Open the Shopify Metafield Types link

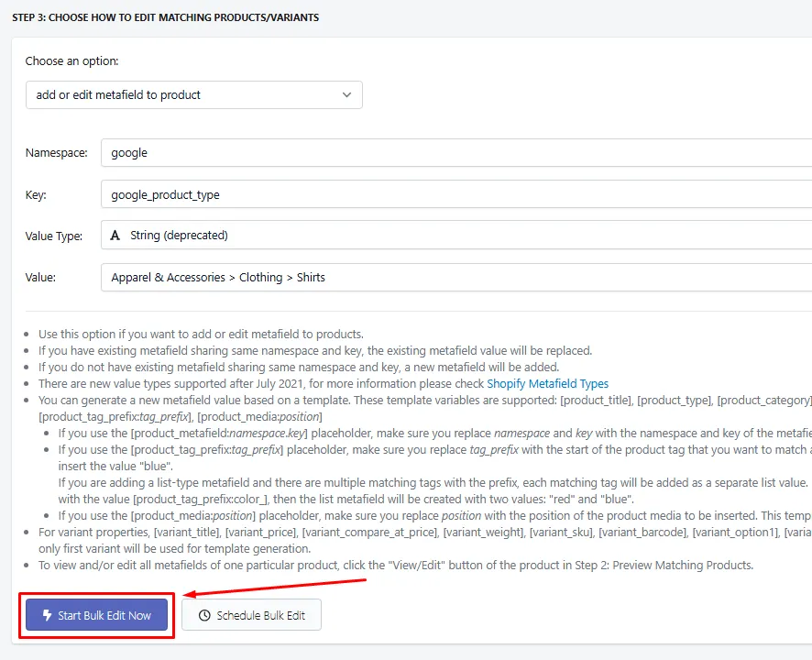tap(547, 383)
